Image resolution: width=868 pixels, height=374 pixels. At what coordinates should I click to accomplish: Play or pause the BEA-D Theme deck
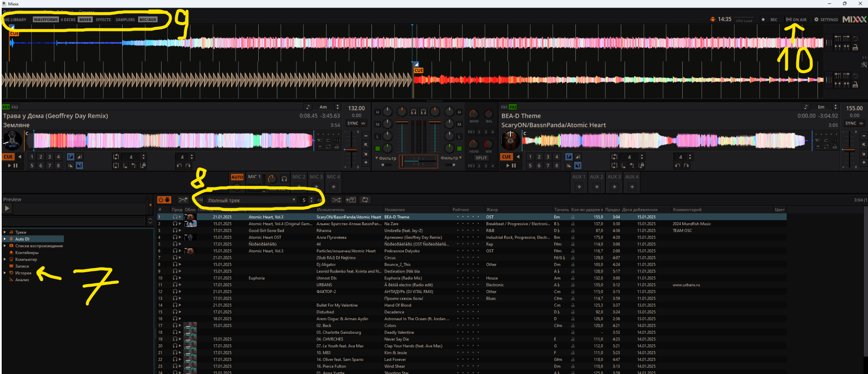(x=511, y=166)
